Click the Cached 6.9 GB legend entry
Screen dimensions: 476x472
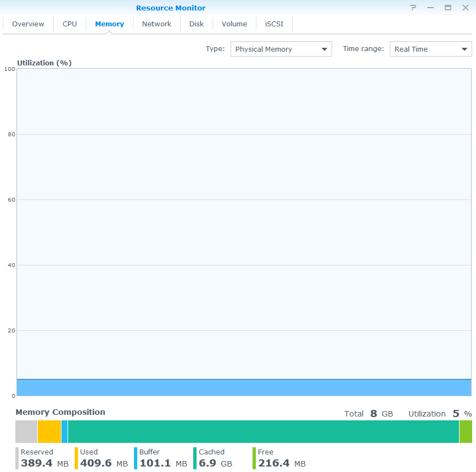pos(215,458)
